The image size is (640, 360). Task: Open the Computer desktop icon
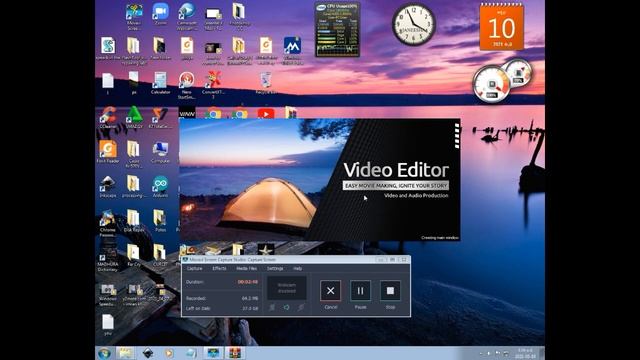click(x=160, y=152)
